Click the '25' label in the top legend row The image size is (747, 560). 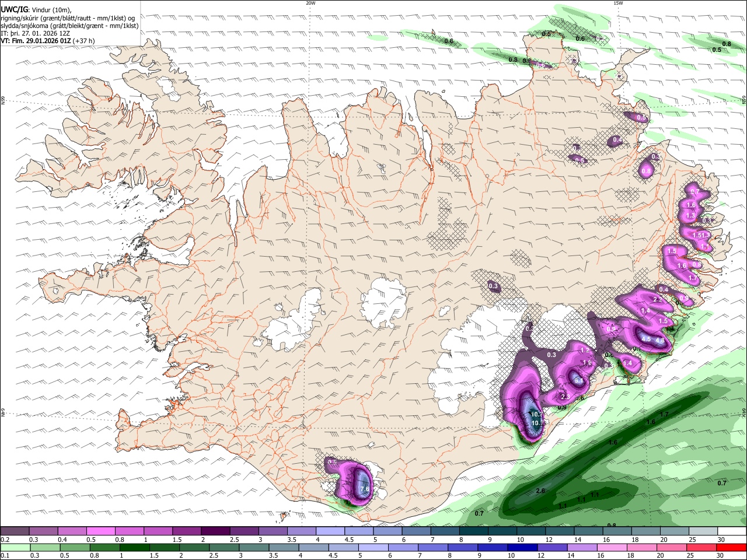pos(692,540)
